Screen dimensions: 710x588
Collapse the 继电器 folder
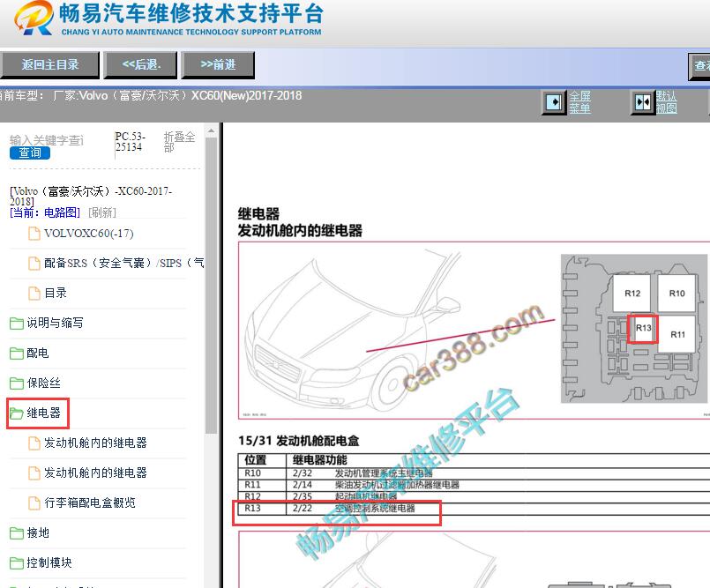click(43, 413)
